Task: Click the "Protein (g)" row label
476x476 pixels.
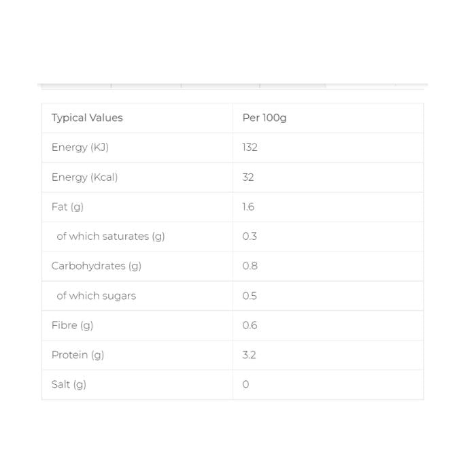Action: (x=78, y=355)
